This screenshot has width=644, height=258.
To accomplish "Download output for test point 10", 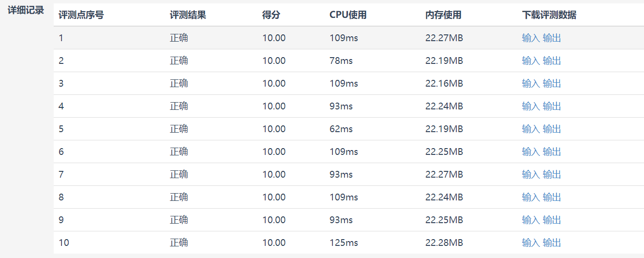I will tap(552, 243).
